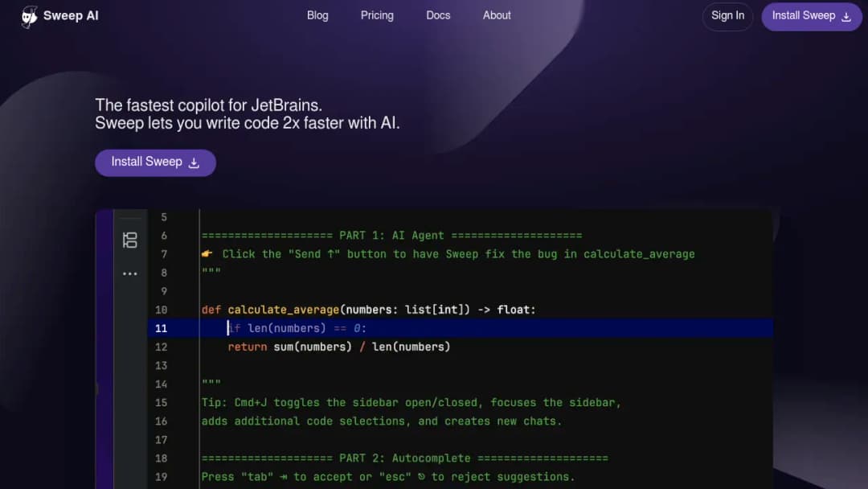Image resolution: width=868 pixels, height=489 pixels.
Task: Click line number 7 in the gutter
Action: (x=164, y=254)
